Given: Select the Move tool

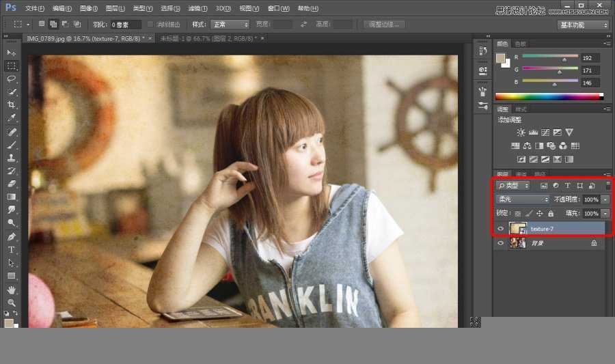Looking at the screenshot, I should [x=12, y=53].
